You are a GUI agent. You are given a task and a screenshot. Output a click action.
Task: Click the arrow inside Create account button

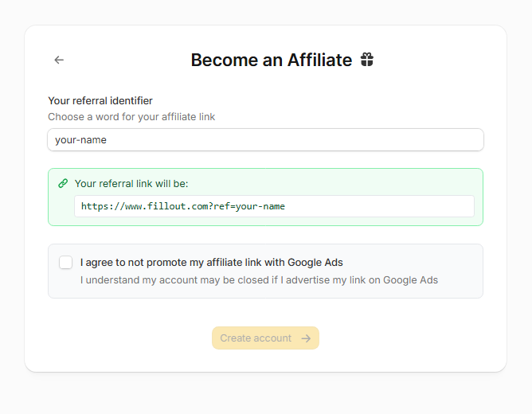click(x=306, y=338)
